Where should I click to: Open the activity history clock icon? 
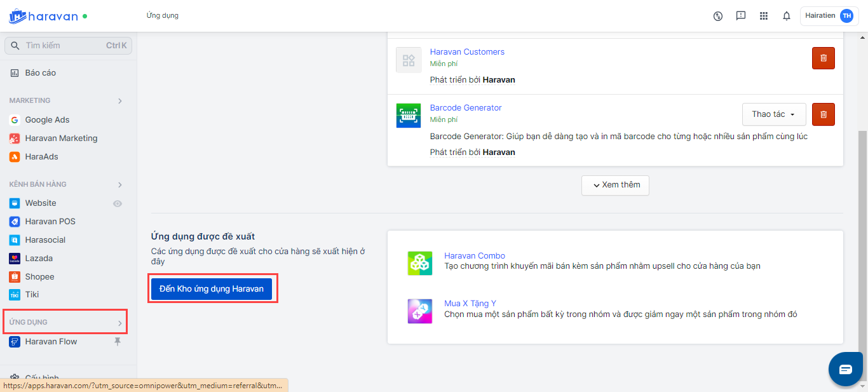(x=718, y=16)
